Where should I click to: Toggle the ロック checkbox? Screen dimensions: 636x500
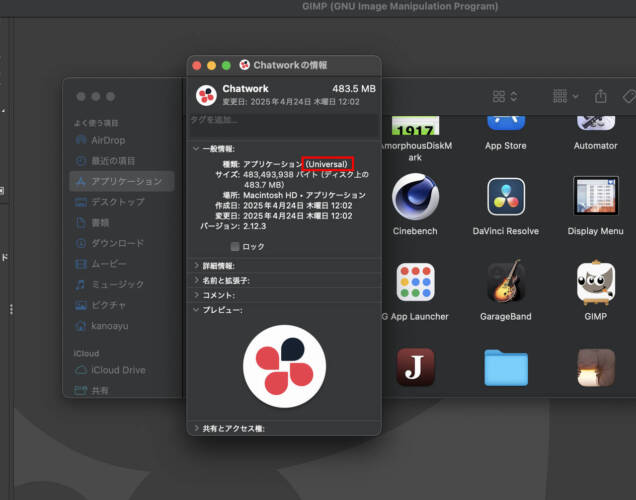235,247
